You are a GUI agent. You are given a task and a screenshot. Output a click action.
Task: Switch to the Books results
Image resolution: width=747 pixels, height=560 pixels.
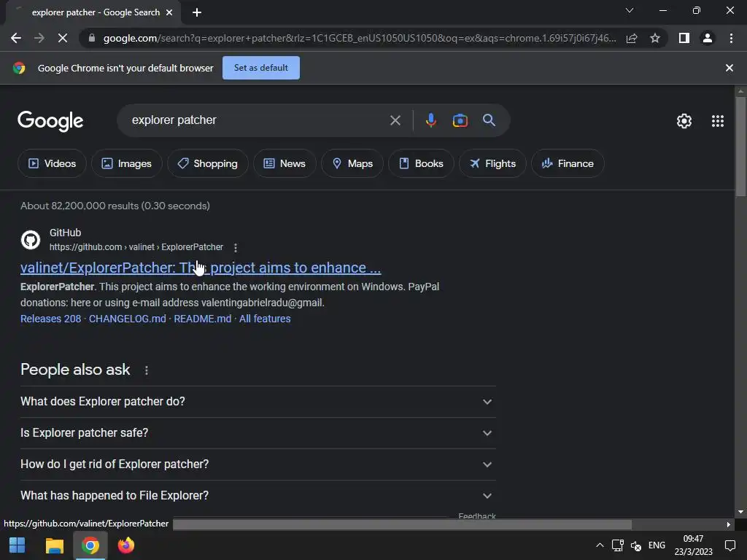tap(421, 163)
